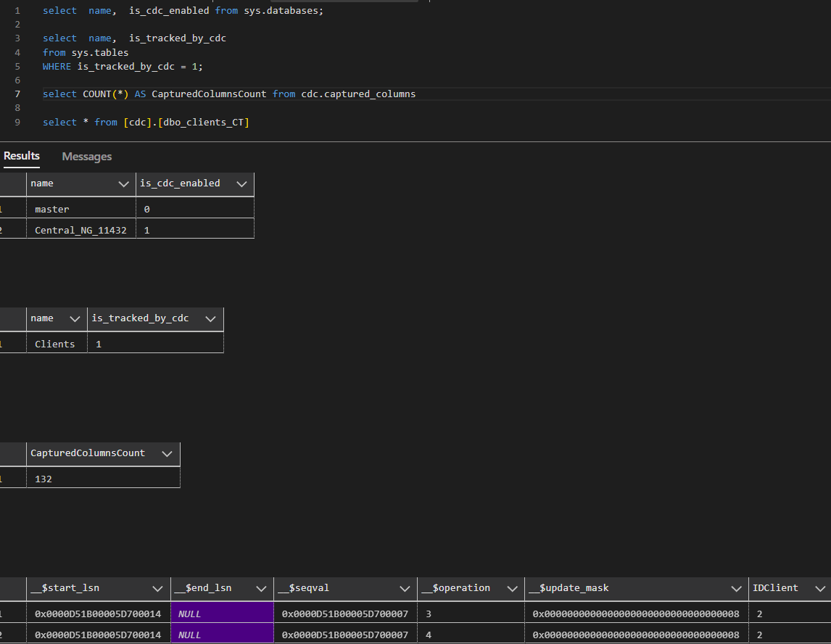This screenshot has width=831, height=644.
Task: Click the IDClient column header
Action: click(776, 588)
